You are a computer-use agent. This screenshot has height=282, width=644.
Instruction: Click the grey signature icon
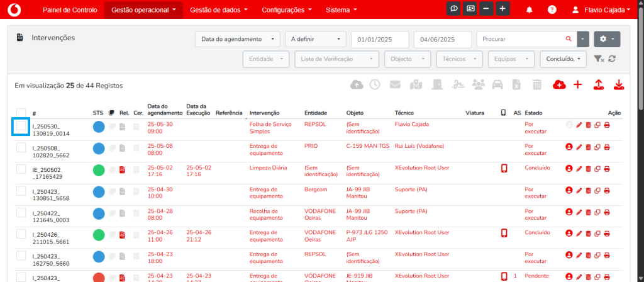pyautogui.click(x=458, y=85)
